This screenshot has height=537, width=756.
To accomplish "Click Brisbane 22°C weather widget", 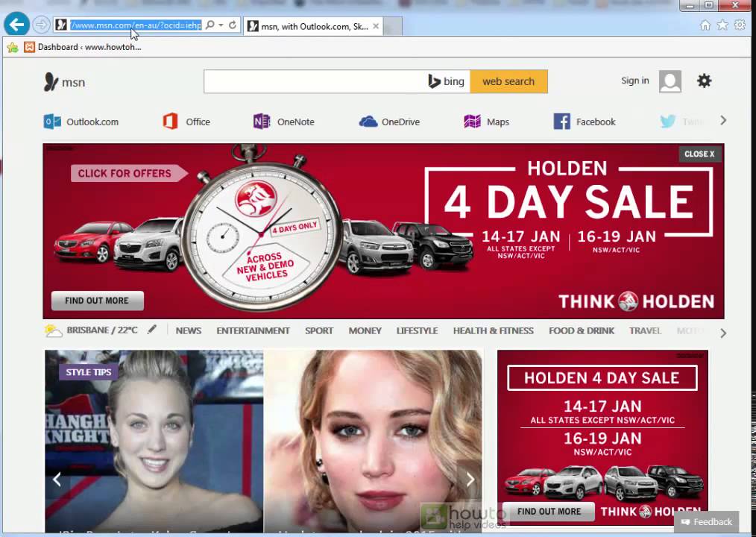I will (91, 330).
